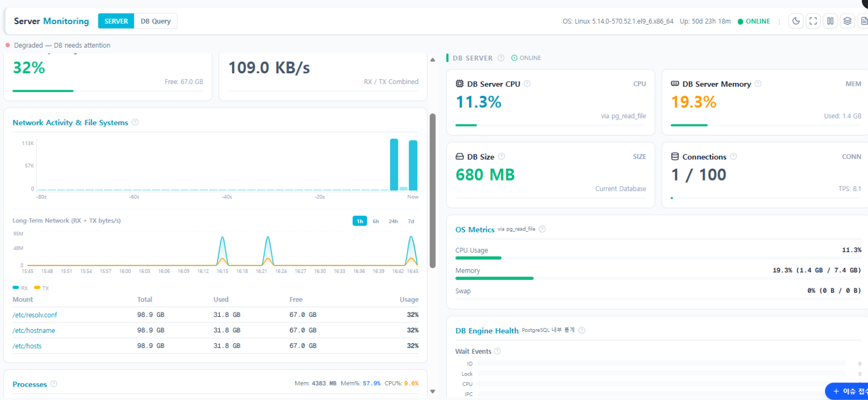
Task: Click the help icon beside DB Size
Action: click(501, 156)
